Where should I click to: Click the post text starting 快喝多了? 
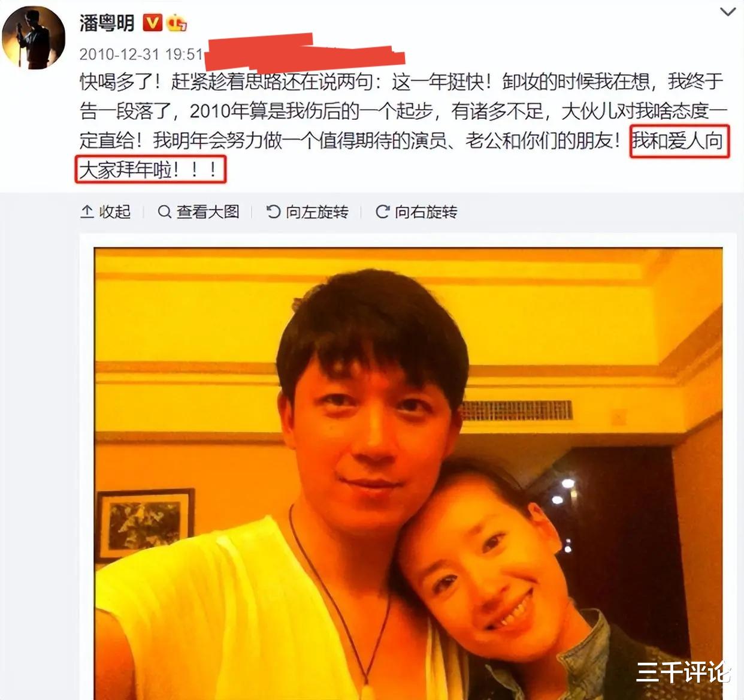coord(403,125)
